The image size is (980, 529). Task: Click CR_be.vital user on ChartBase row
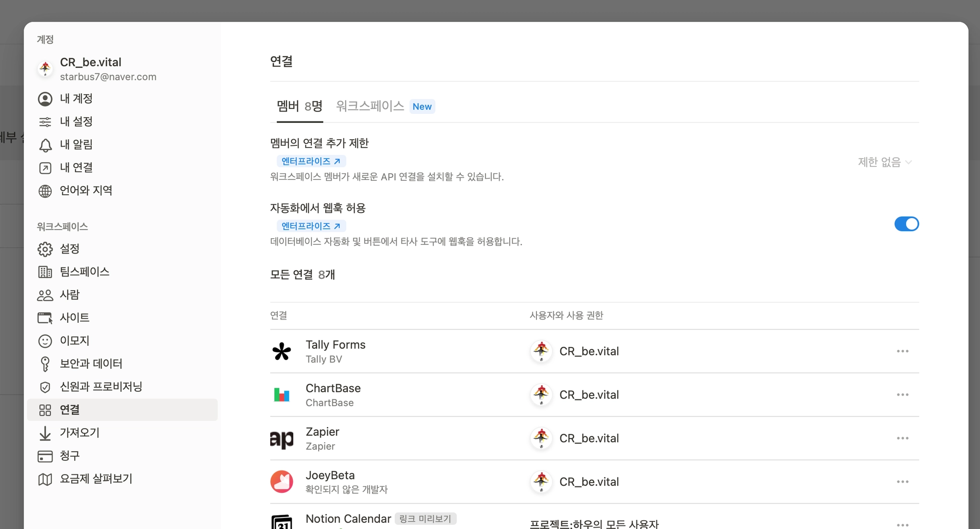[589, 395]
